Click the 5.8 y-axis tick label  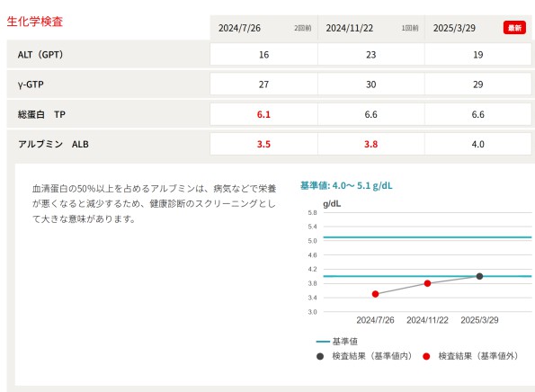313,213
